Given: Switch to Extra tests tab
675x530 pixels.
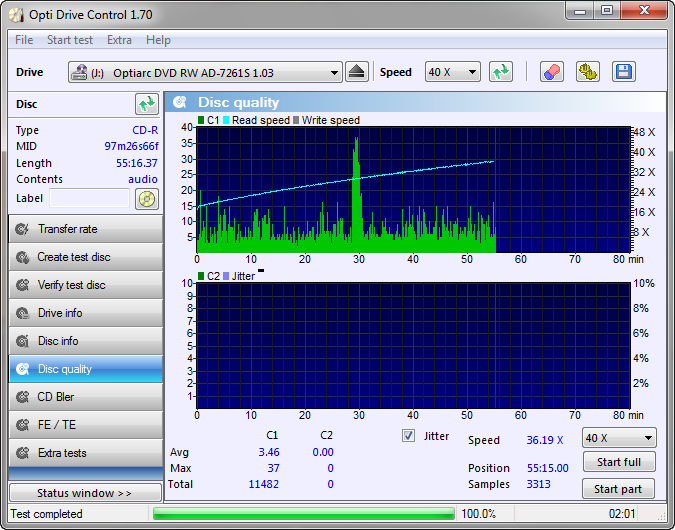Looking at the screenshot, I should pos(86,453).
